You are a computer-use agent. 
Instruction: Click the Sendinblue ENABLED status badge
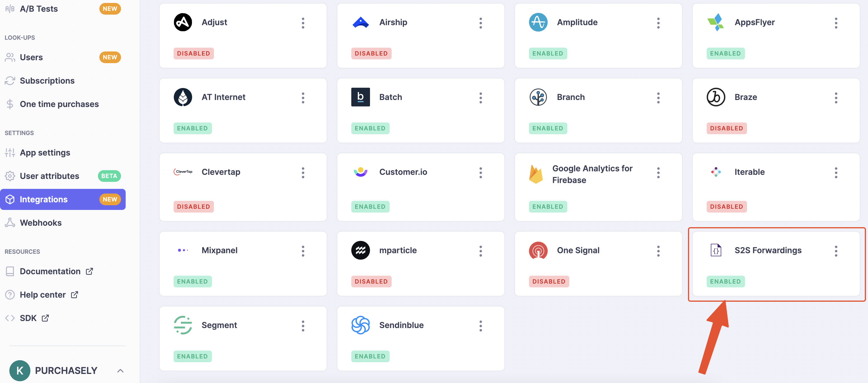pos(370,356)
